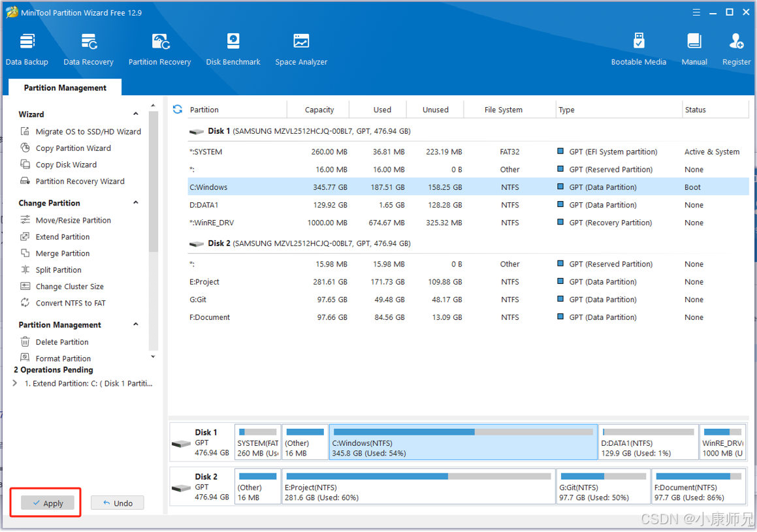The height and width of the screenshot is (532, 757).
Task: Select the C:Windows partition row
Action: [468, 187]
